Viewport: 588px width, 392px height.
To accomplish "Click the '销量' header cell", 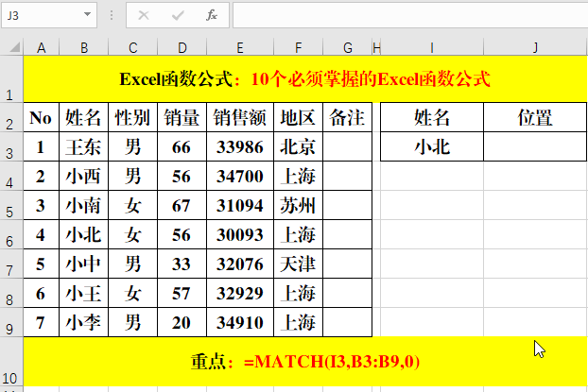I will tap(182, 117).
